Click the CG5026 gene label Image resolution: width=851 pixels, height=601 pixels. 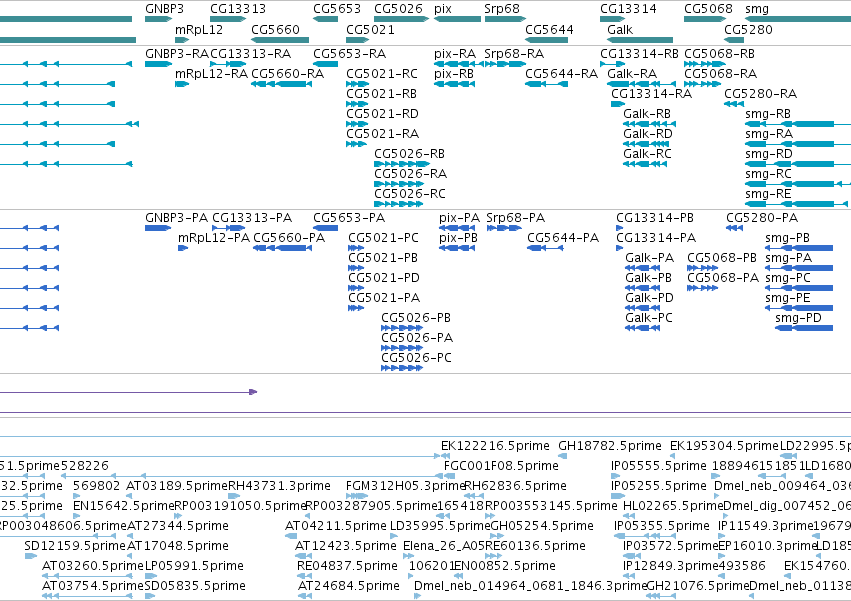[398, 9]
